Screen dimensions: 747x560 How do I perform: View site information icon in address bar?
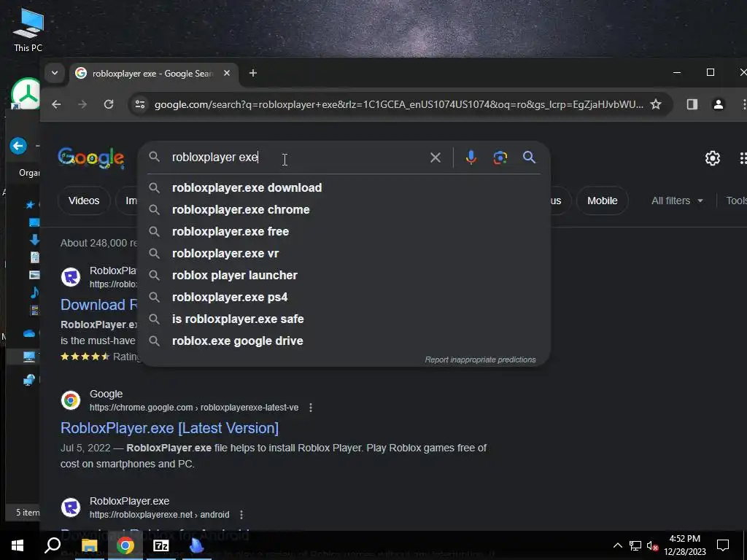139,104
